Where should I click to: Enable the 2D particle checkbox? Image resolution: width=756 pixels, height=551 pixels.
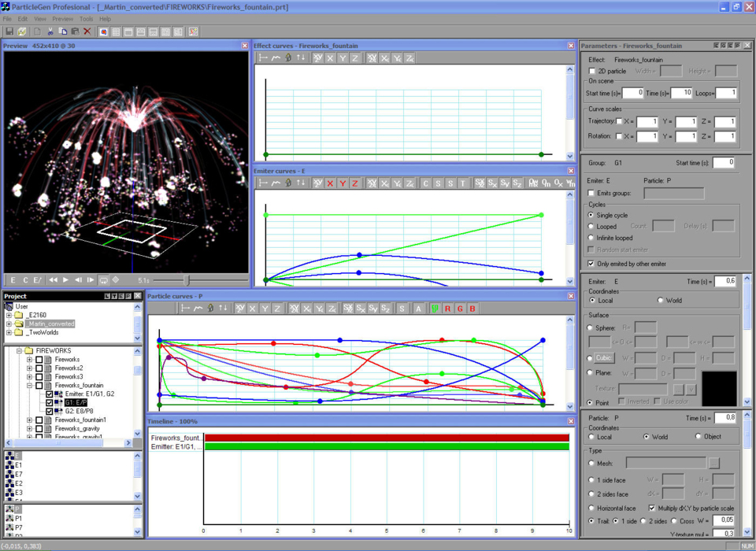tap(592, 71)
